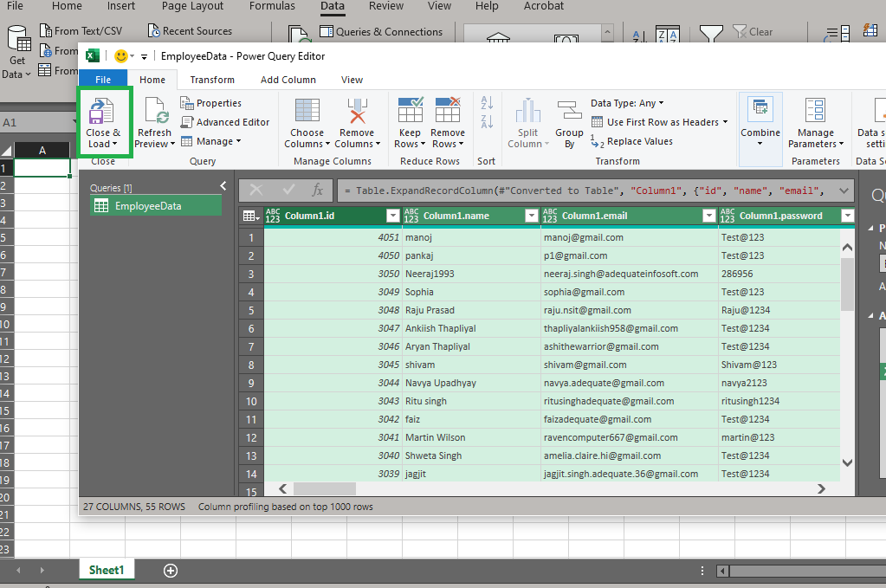The height and width of the screenshot is (588, 886).
Task: Collapse the Queries pane
Action: pos(223,186)
